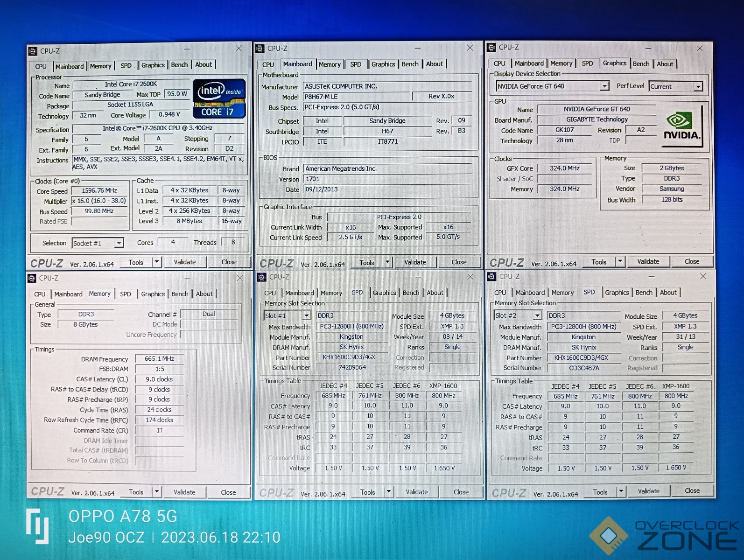The height and width of the screenshot is (560, 744).
Task: Click the Core Voltage value "0.948 V"
Action: pos(169,114)
